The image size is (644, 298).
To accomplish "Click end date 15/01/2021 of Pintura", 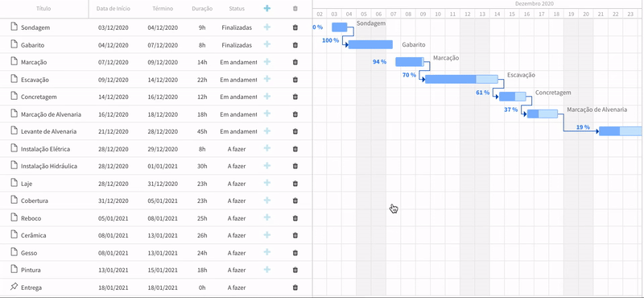I will click(163, 270).
